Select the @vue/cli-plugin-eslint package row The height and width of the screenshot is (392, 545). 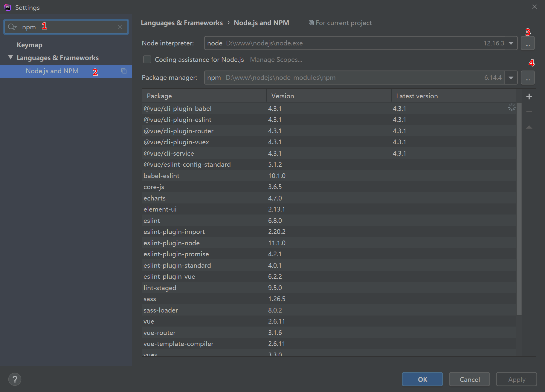coord(329,120)
